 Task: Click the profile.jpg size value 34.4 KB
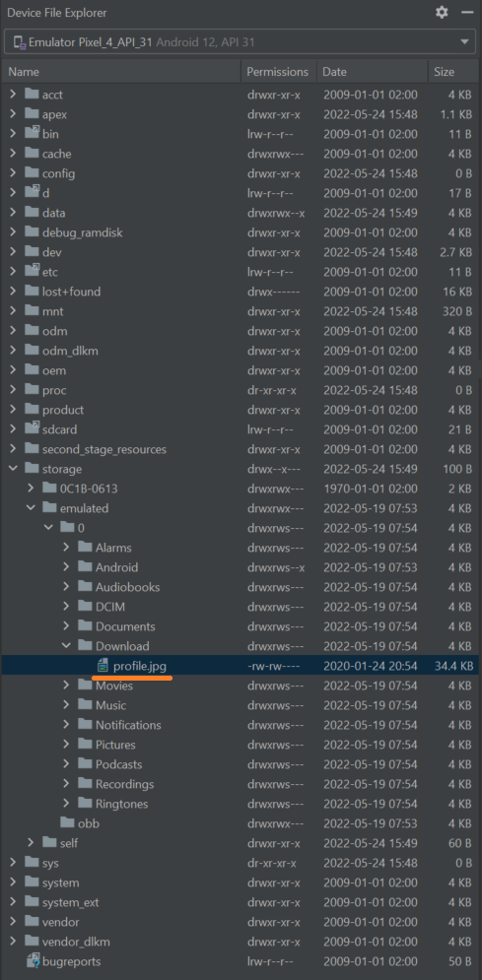(x=453, y=666)
